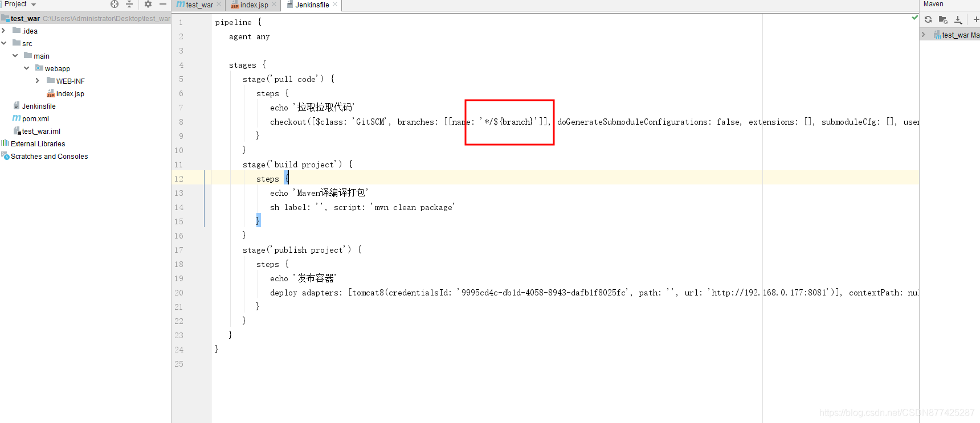Close the Jenkinsfile editor tab
980x423 pixels.
click(335, 5)
